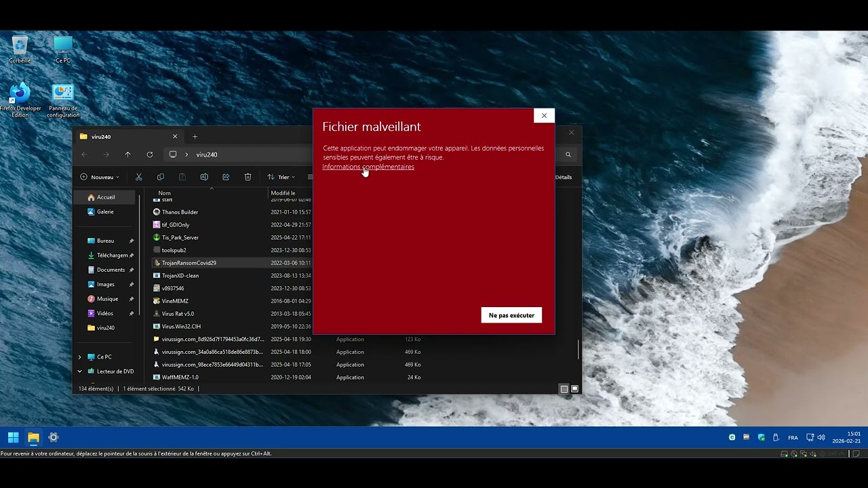
Task: Open Bureau in navigation pane
Action: click(x=105, y=241)
